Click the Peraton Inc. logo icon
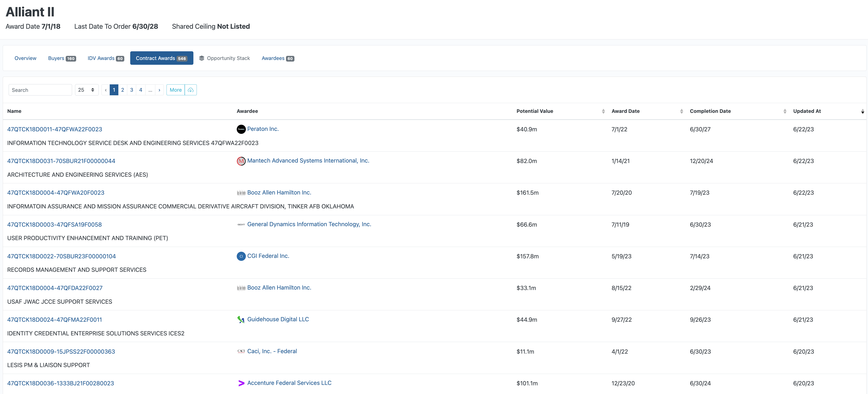 click(x=241, y=129)
